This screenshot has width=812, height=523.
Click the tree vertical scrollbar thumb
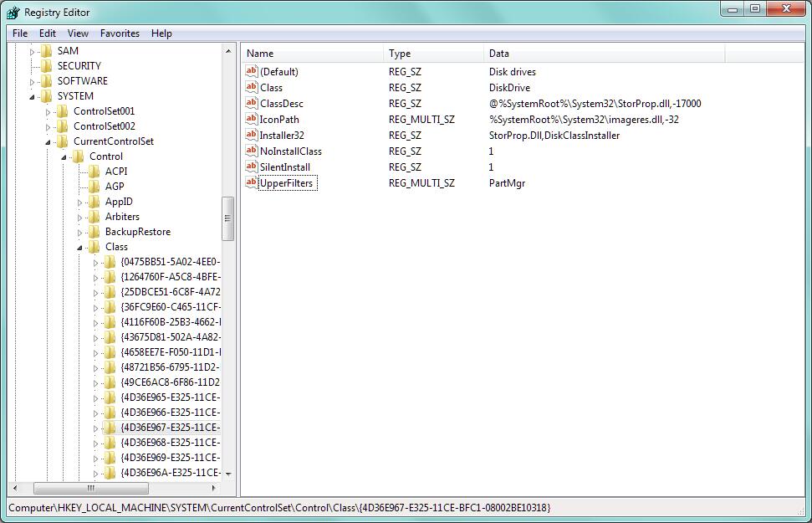point(227,218)
